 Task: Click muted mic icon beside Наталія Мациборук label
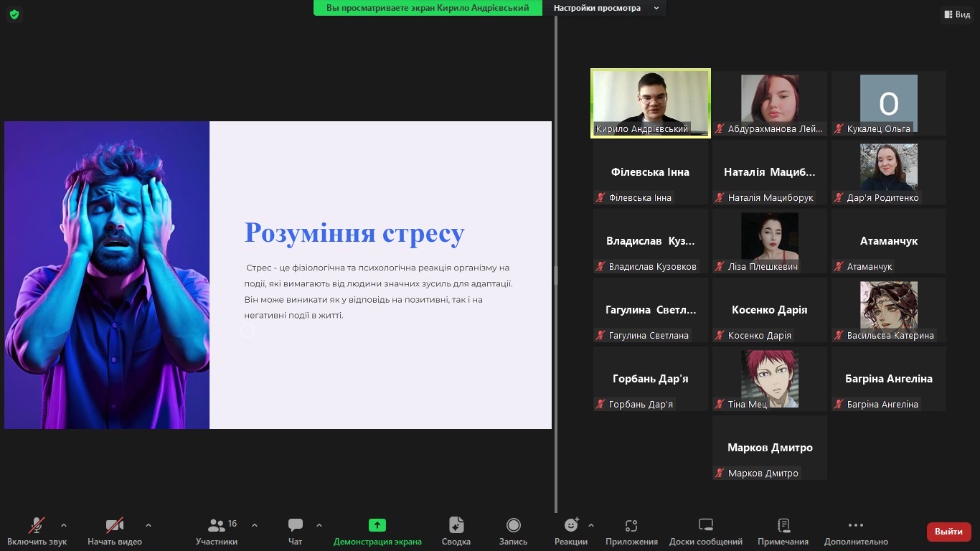click(x=720, y=198)
